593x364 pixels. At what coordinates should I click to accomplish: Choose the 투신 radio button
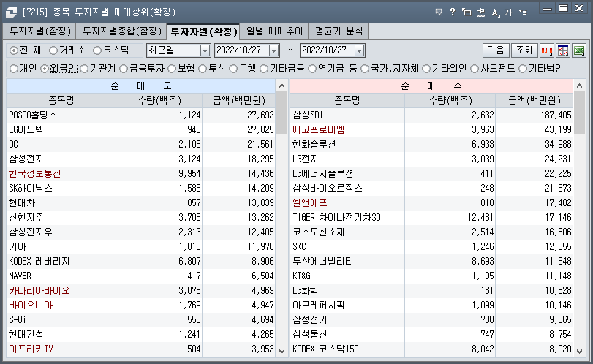[203, 69]
